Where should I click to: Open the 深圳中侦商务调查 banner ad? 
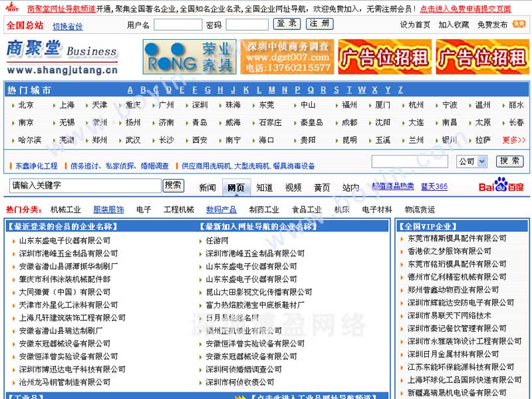click(287, 57)
